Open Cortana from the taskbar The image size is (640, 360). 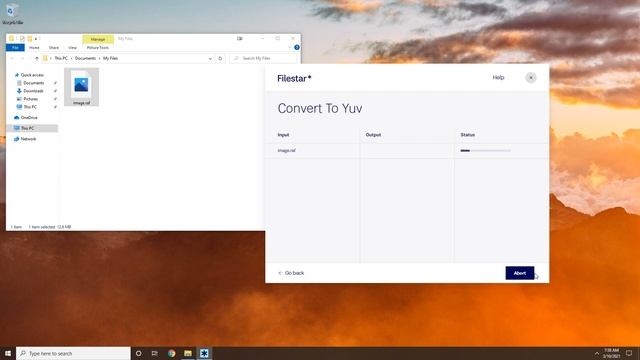pyautogui.click(x=139, y=353)
